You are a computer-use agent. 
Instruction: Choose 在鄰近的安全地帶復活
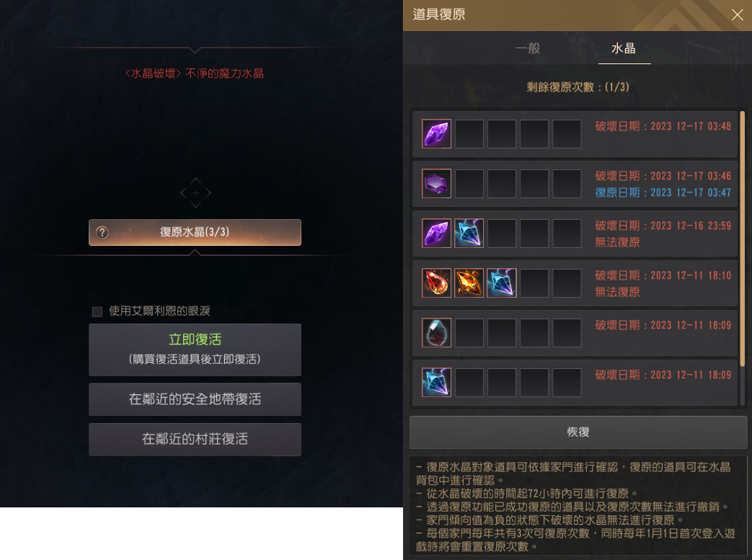coord(195,399)
